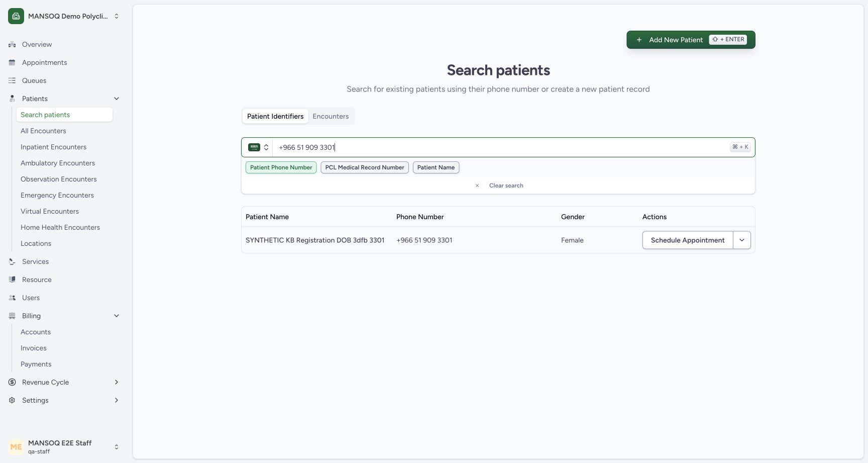Click the MANSOQ clinic logo icon
868x463 pixels.
click(16, 16)
